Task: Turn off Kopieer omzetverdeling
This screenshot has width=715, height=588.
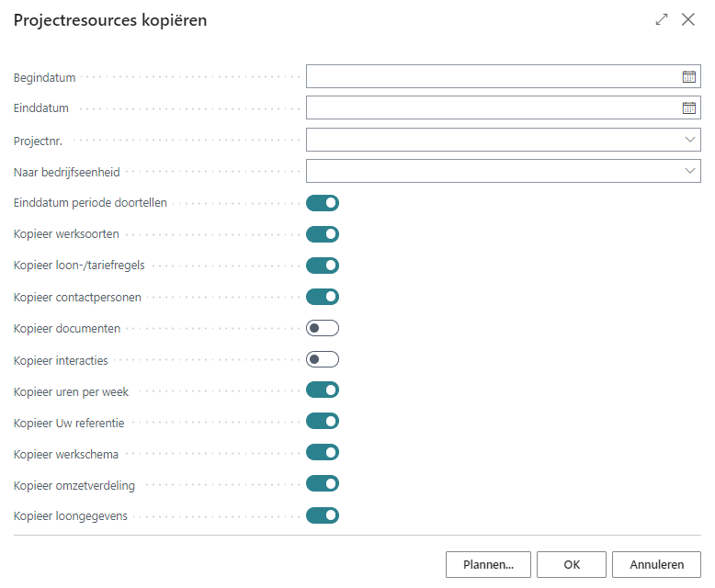Action: click(x=323, y=484)
